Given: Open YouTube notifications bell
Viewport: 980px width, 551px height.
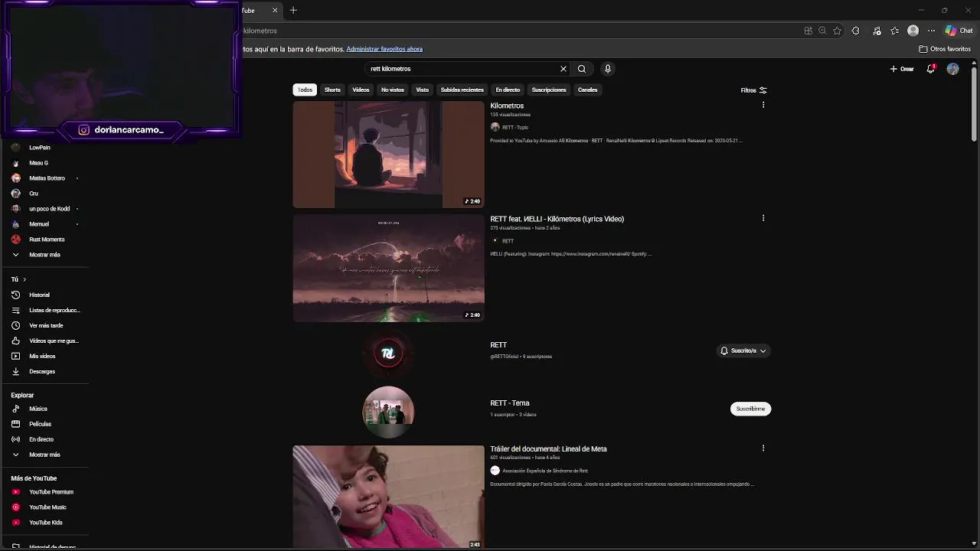Looking at the screenshot, I should tap(931, 69).
